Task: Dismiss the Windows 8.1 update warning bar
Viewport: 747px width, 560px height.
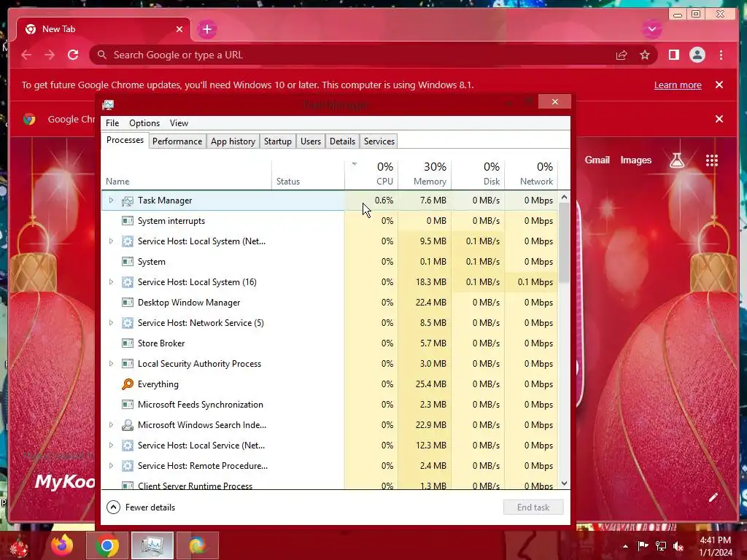Action: coord(719,85)
